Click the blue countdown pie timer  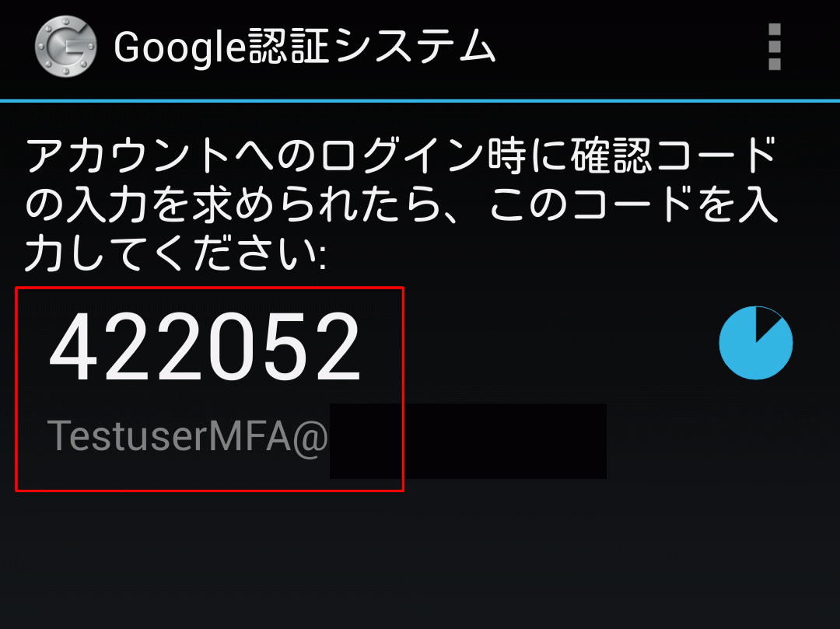tap(756, 343)
